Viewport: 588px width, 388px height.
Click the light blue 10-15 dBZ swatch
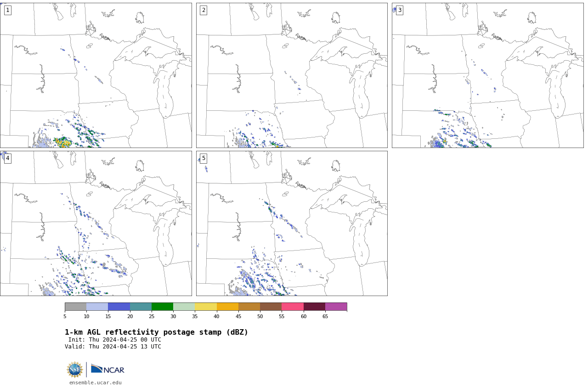tap(97, 307)
